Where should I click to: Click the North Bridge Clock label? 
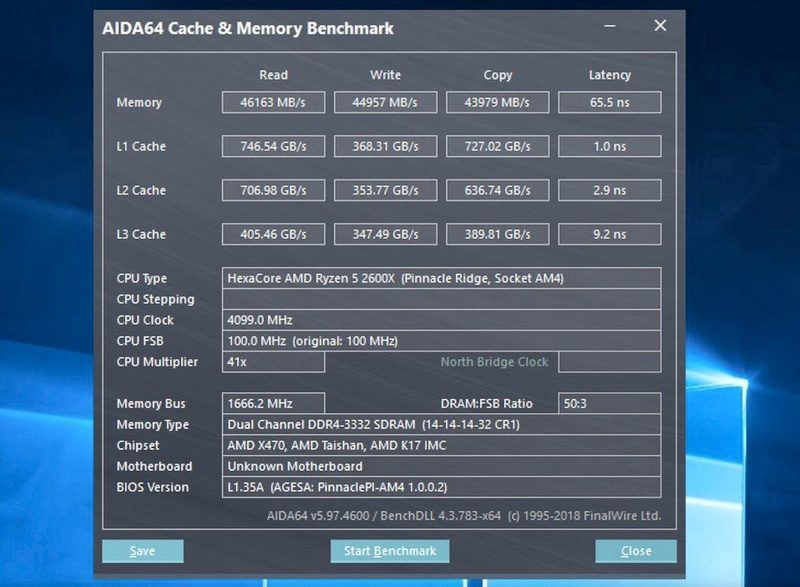click(x=494, y=362)
